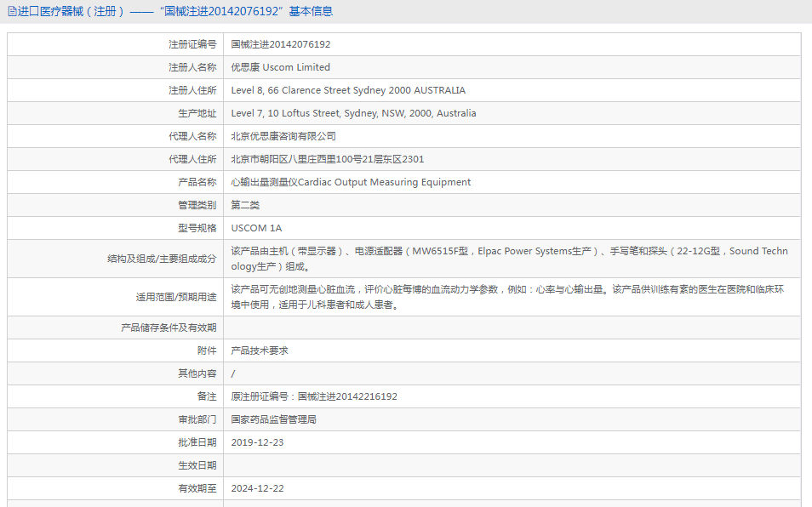812x507 pixels.
Task: Click the expiry date 2024-12-22
Action: [x=258, y=488]
